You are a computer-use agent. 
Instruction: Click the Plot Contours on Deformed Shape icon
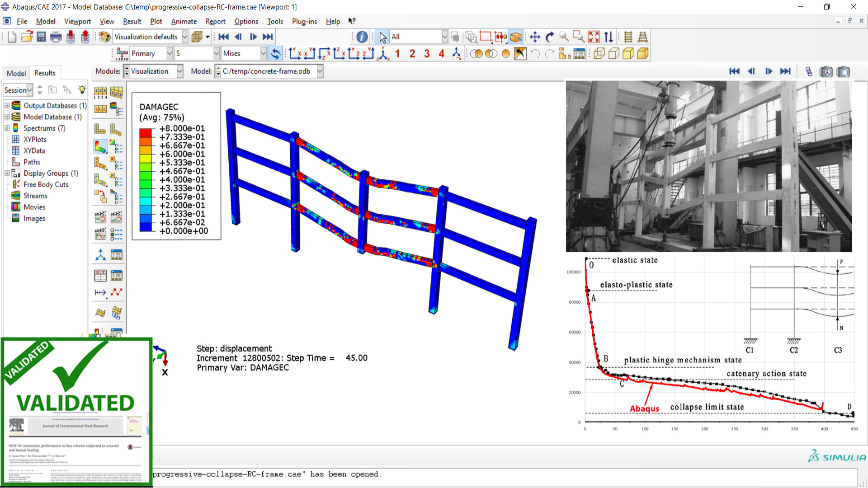point(100,146)
